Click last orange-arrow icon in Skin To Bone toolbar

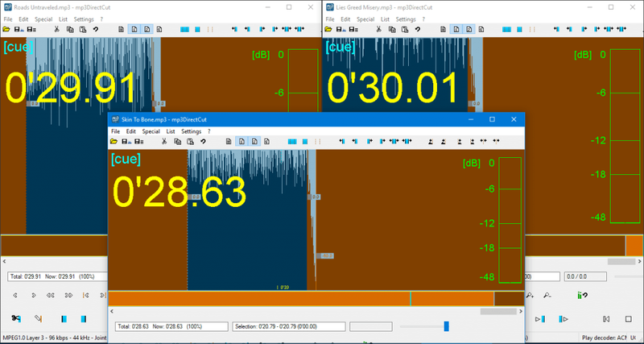496,141
